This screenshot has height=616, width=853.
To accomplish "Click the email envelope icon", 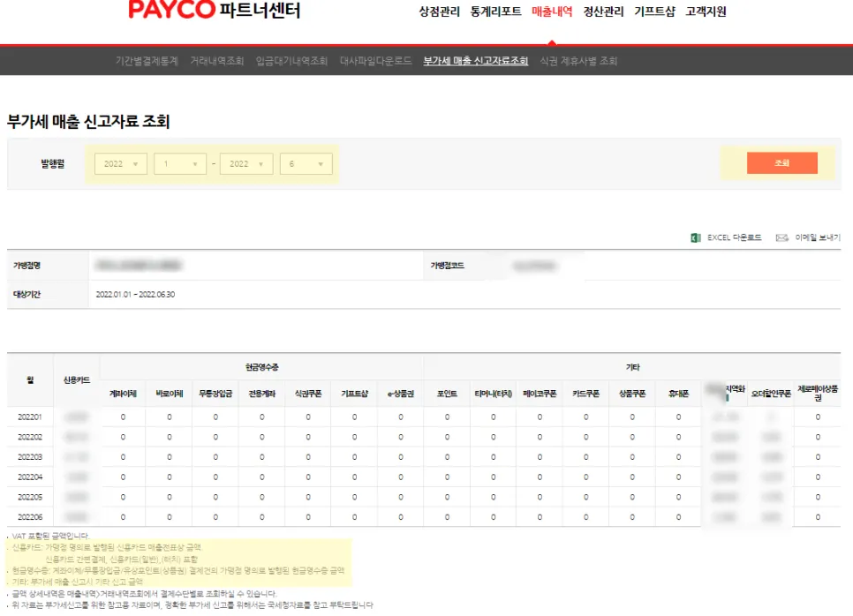I will 781,237.
